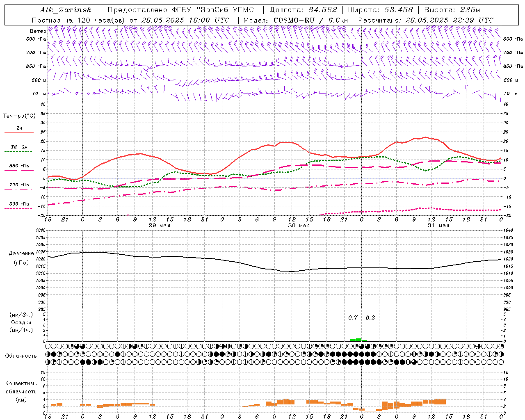This screenshot has width=525, height=420.
Task: Click the 29 мая date label
Action: 159,226
